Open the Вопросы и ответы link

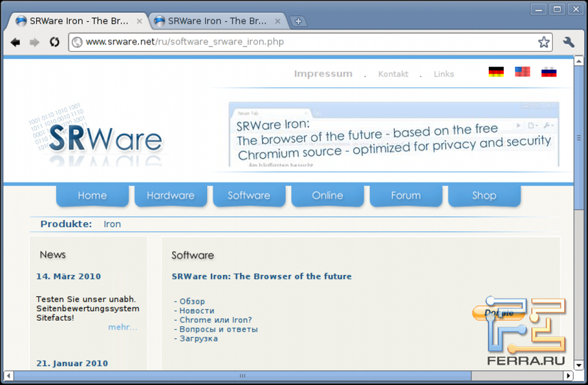[219, 330]
